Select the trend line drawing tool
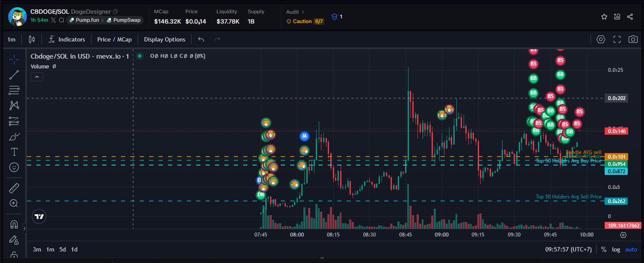The width and height of the screenshot is (644, 263). [x=14, y=75]
